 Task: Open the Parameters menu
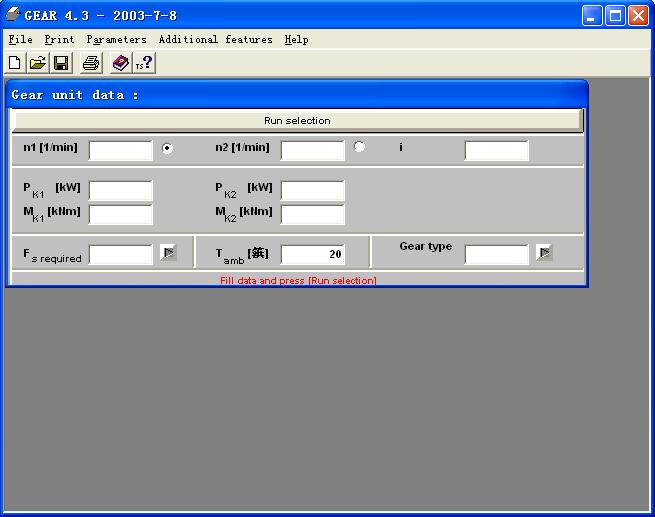(x=117, y=40)
